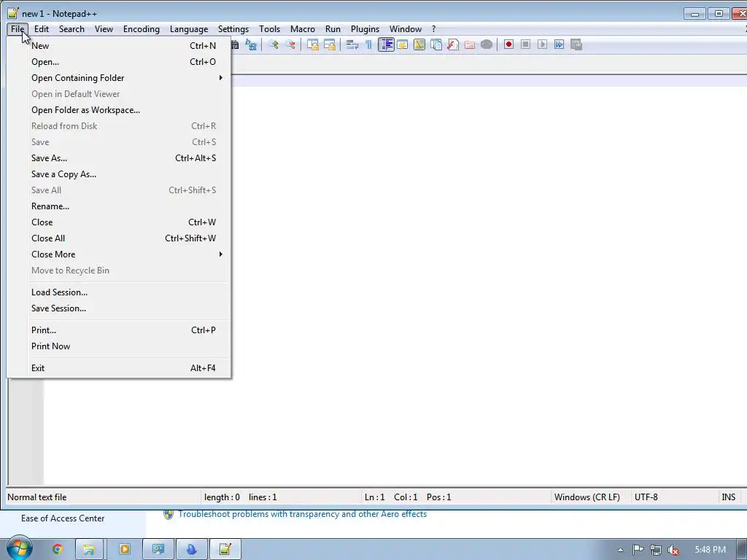Open the Search menu
Screen dimensions: 747x560
[71, 29]
